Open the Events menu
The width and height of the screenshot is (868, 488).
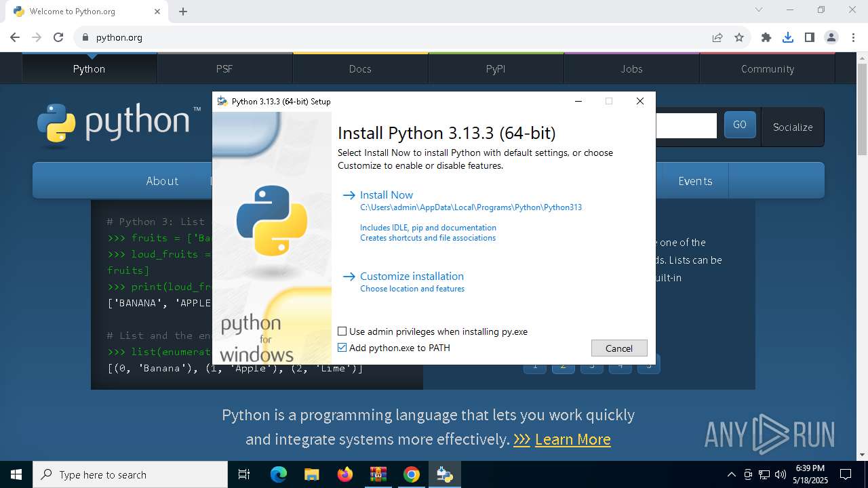pyautogui.click(x=695, y=181)
